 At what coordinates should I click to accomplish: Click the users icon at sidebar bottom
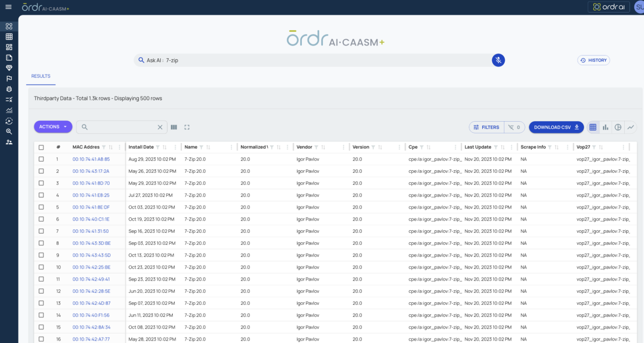click(9, 142)
